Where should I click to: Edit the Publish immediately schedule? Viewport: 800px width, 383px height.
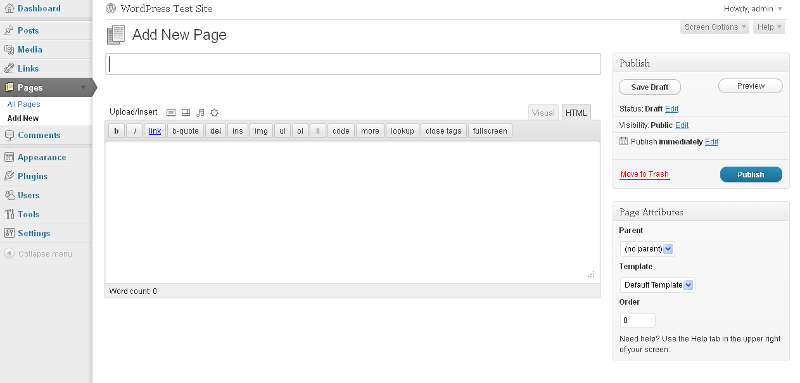click(x=712, y=142)
